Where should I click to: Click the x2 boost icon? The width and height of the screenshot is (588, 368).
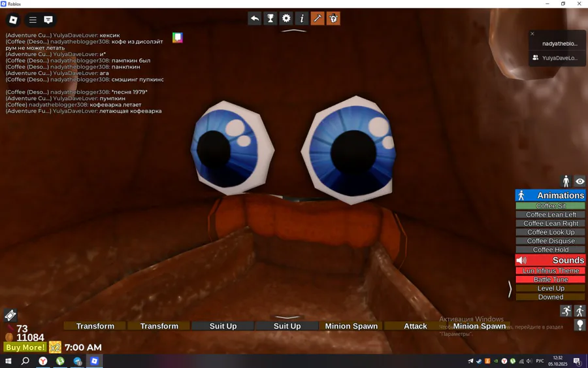[55, 347]
